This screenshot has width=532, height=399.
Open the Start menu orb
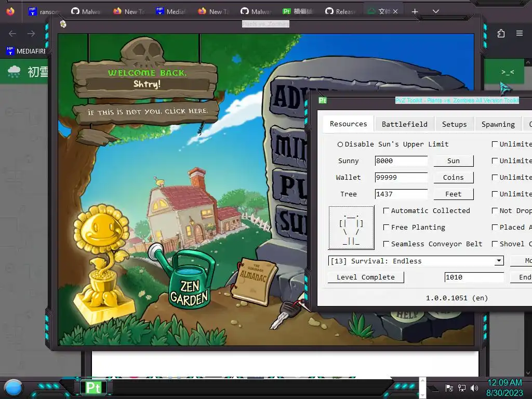14,388
